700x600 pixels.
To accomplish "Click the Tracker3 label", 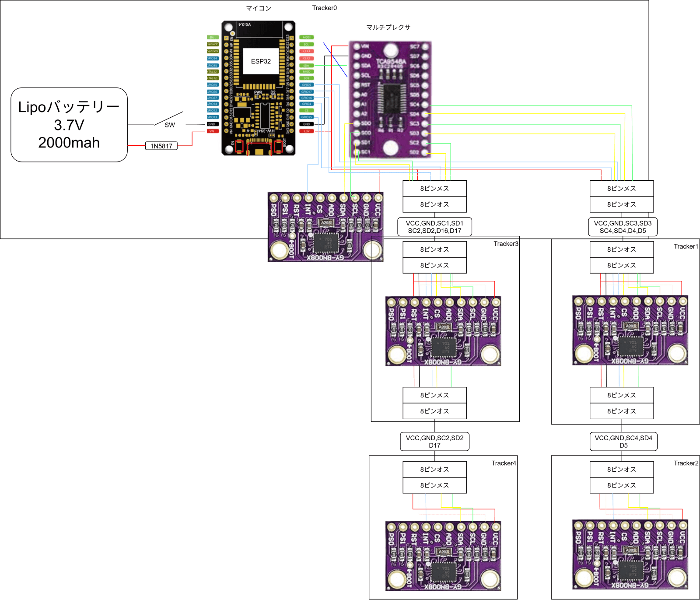I will [506, 244].
